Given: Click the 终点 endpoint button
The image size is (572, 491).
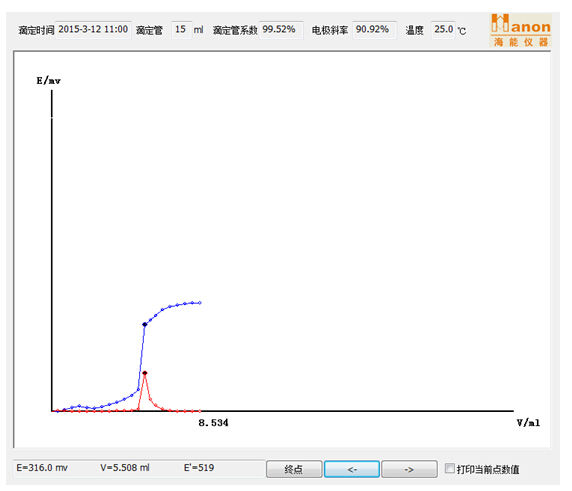Looking at the screenshot, I should click(x=294, y=469).
